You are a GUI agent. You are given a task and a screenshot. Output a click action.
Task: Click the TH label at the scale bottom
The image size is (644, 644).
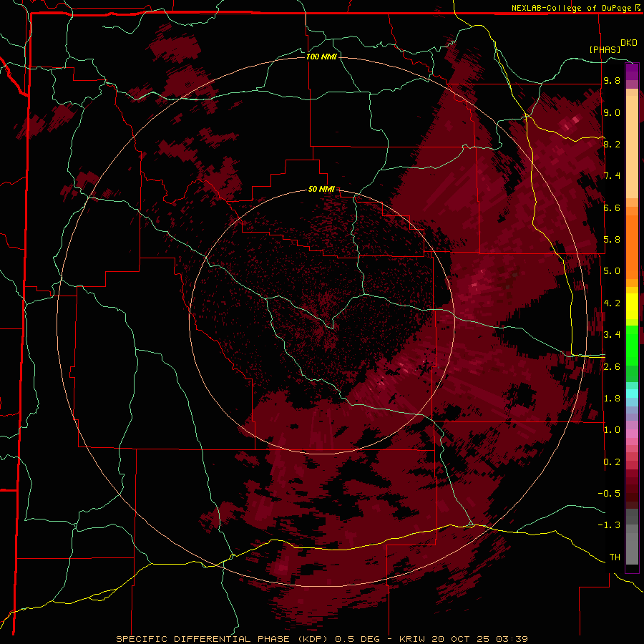(615, 557)
